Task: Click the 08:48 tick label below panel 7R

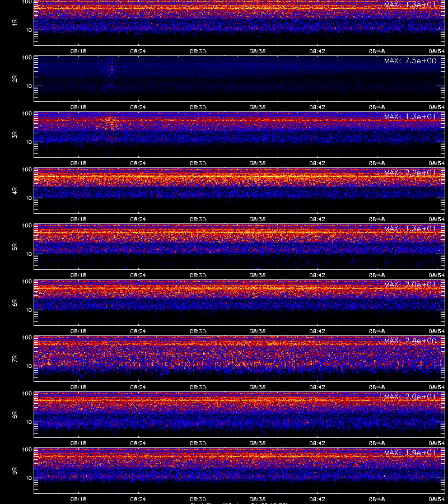Action: pos(377,387)
